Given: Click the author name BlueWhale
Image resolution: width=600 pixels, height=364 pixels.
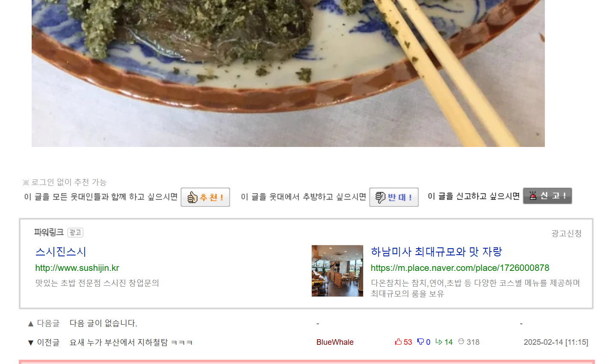Looking at the screenshot, I should tap(335, 342).
